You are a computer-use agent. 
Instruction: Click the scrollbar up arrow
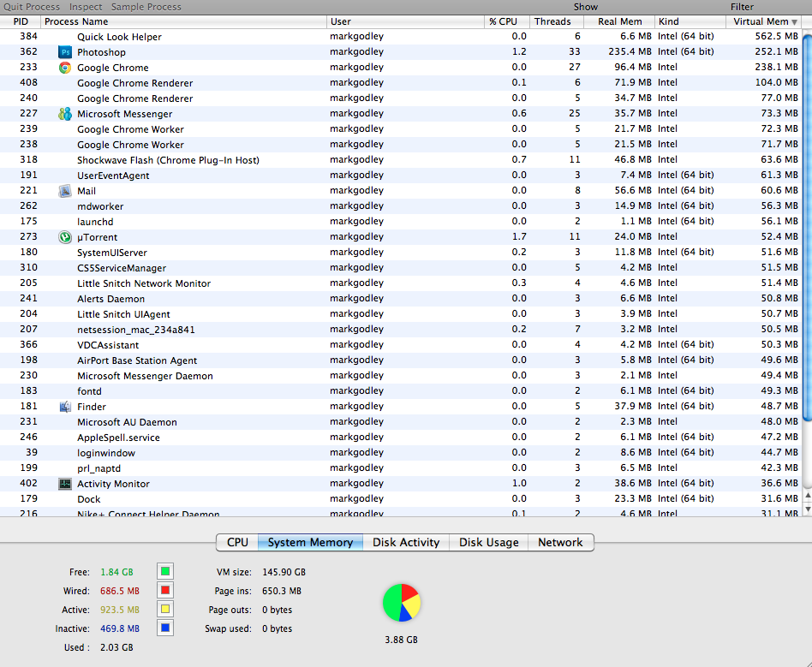click(808, 496)
